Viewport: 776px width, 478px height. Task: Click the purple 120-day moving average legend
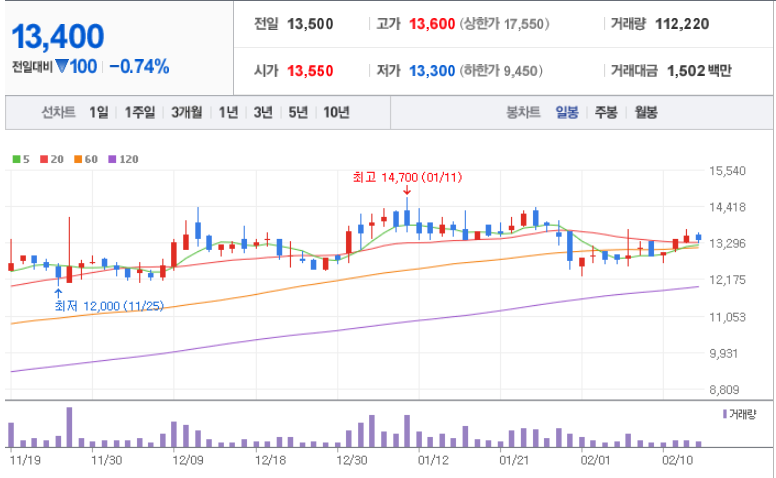click(123, 159)
